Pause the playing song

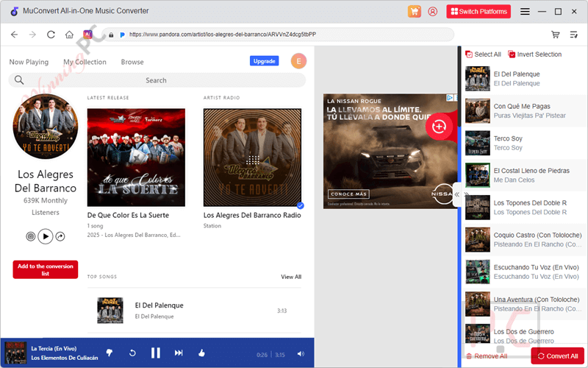(156, 353)
